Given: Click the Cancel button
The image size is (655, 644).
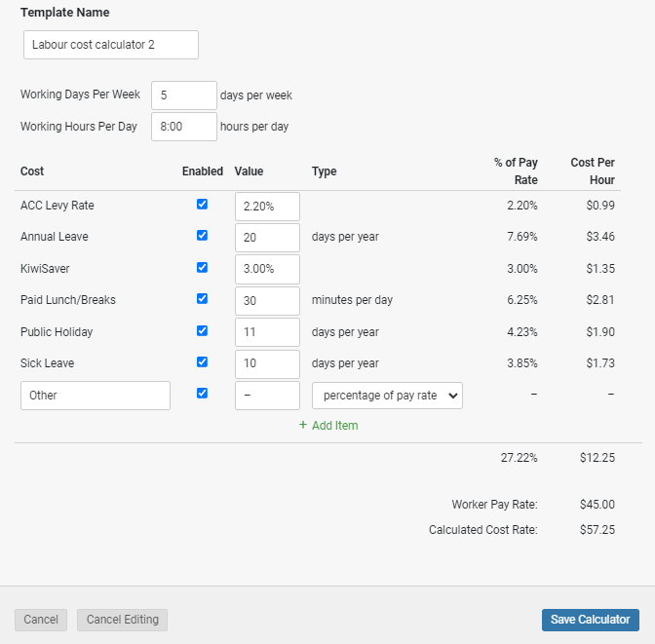Looking at the screenshot, I should [x=41, y=620].
